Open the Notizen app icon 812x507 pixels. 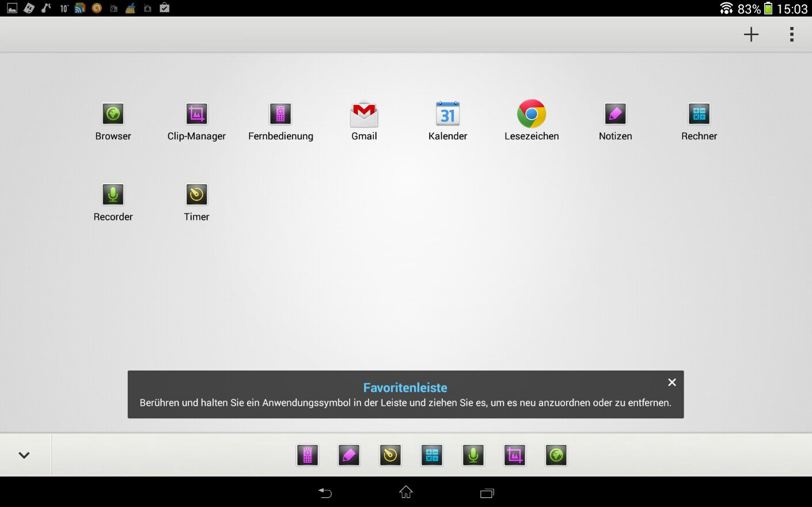pos(615,114)
